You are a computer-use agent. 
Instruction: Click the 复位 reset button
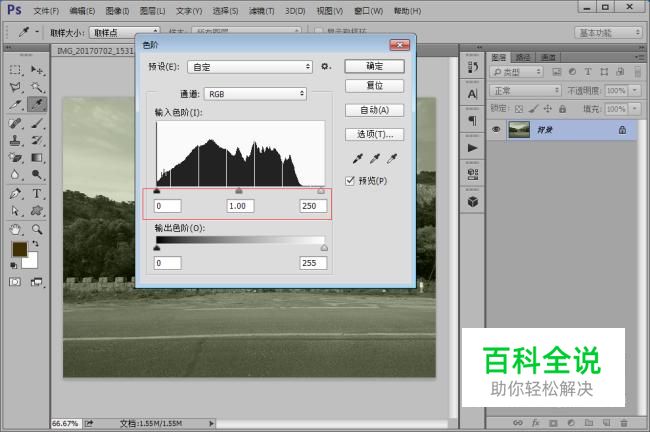374,86
